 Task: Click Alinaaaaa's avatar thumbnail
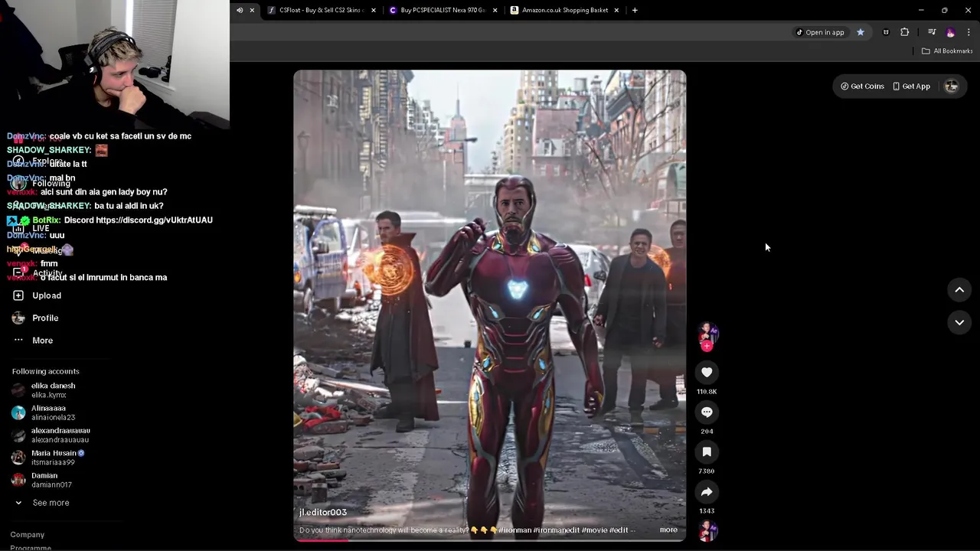point(18,412)
